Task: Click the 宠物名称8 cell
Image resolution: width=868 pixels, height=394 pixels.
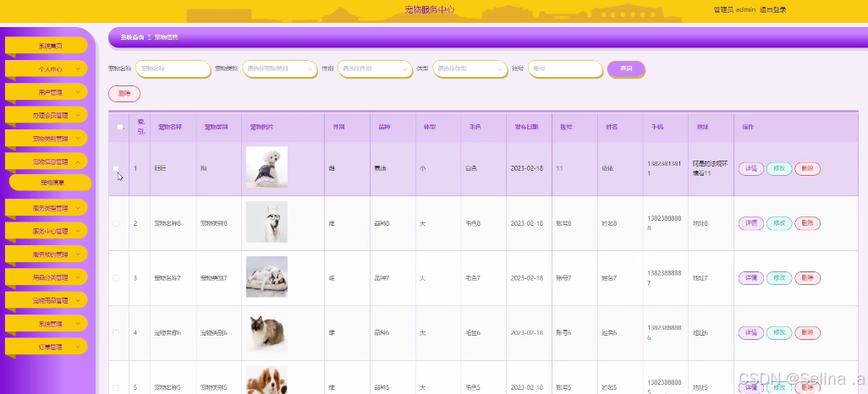Action: tap(168, 223)
